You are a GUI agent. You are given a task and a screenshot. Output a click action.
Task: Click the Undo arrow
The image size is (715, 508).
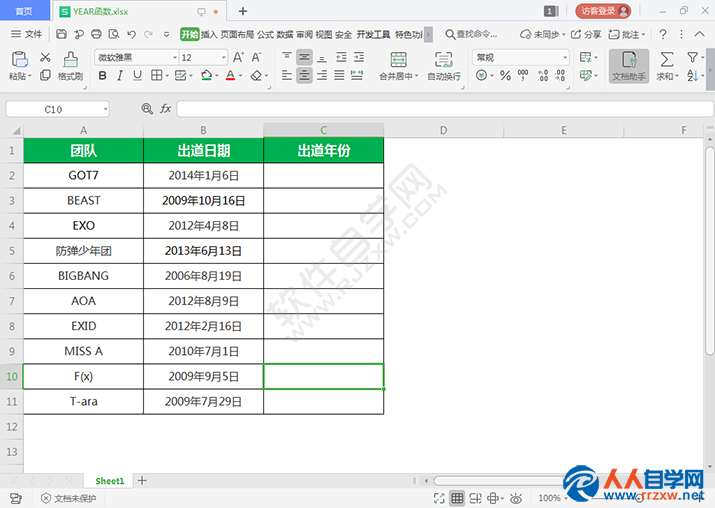(x=132, y=34)
